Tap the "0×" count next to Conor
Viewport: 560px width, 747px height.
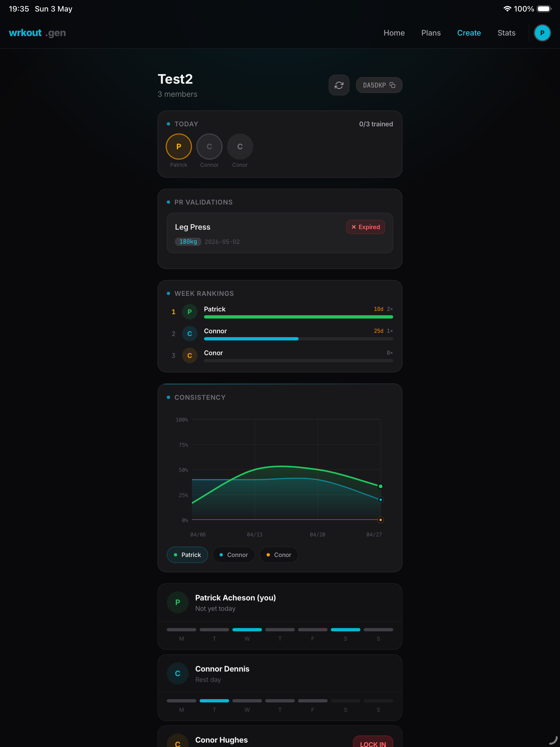click(x=390, y=353)
